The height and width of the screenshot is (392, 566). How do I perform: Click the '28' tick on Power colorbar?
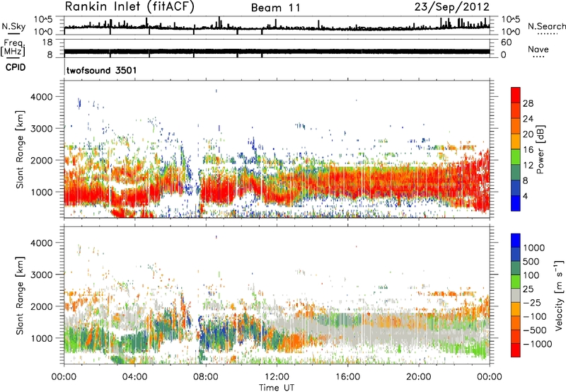click(x=528, y=103)
